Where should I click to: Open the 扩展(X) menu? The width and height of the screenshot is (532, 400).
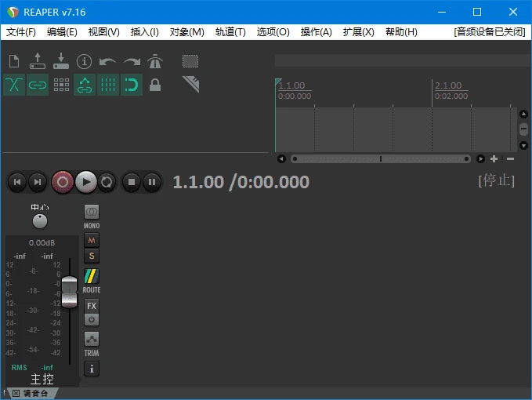[x=359, y=32]
